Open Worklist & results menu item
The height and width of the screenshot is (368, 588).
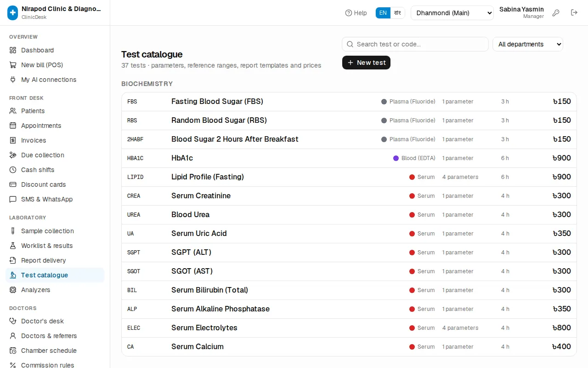tap(55, 246)
